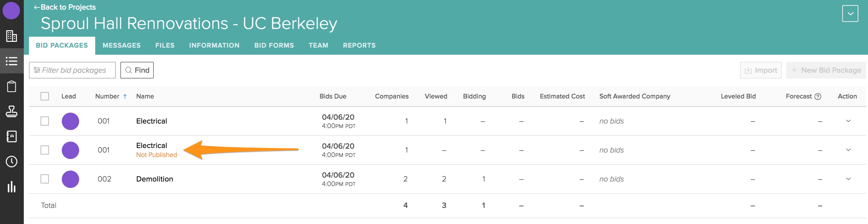
Task: Open the Bid Forms tab
Action: tap(273, 45)
